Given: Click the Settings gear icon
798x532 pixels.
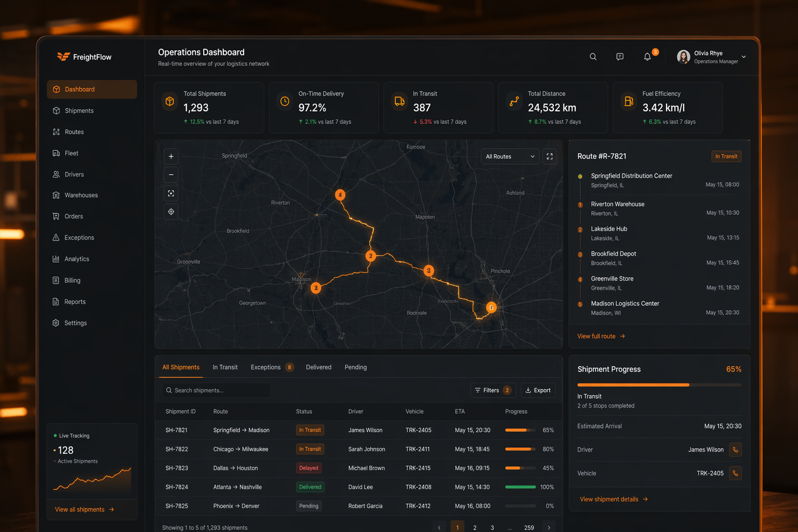Looking at the screenshot, I should point(56,323).
